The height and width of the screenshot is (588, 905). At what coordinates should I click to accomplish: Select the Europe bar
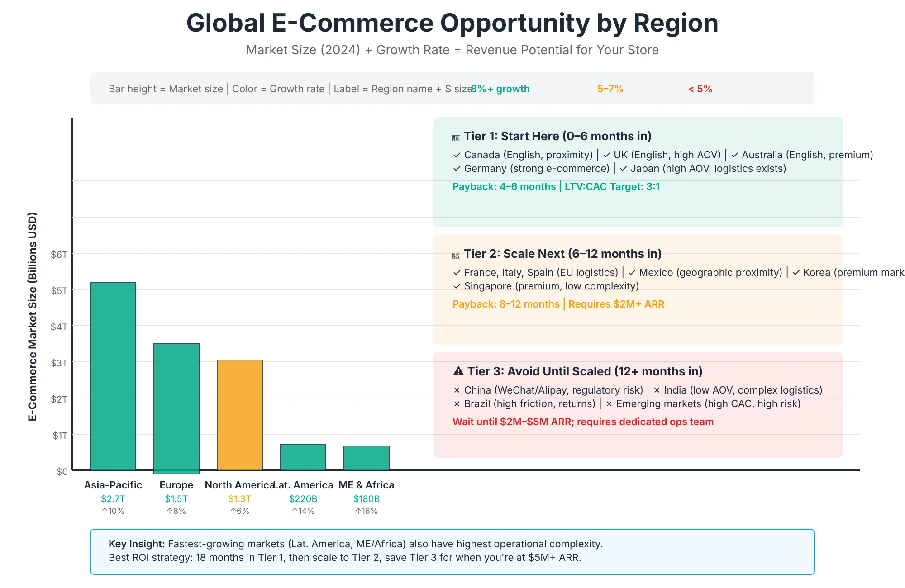pyautogui.click(x=176, y=408)
